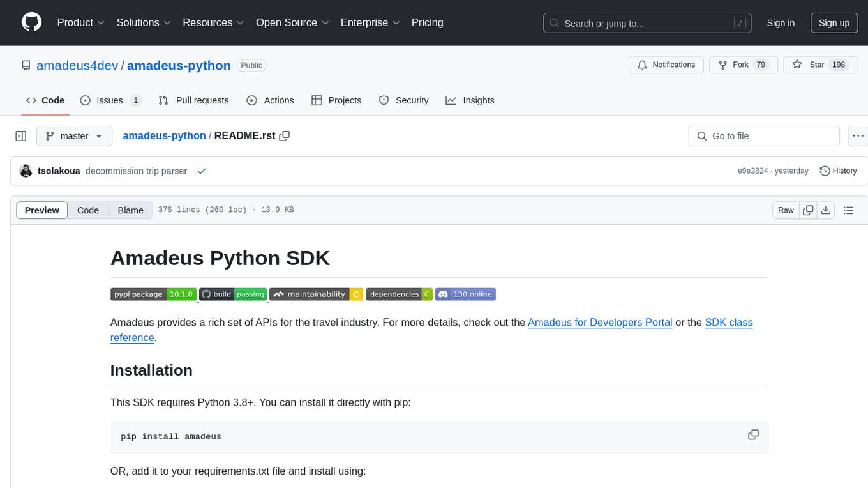Open GitHub homepage via Octocat logo
The image size is (868, 488).
click(31, 22)
